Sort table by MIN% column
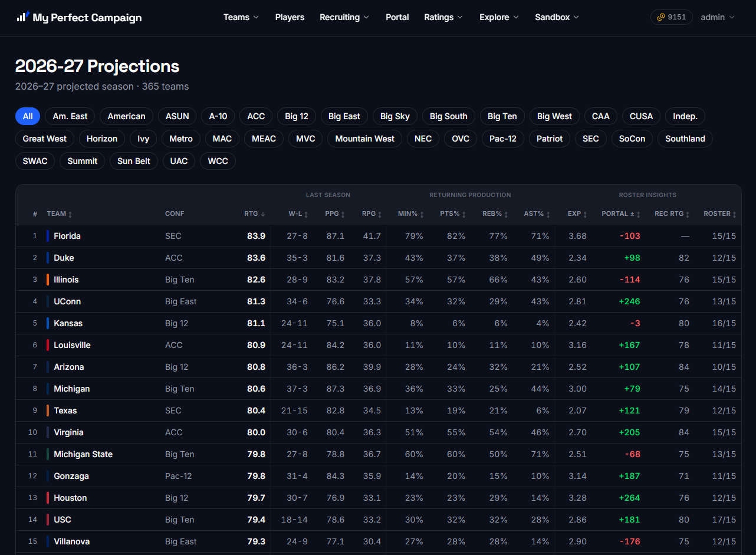Viewport: 756px width, 555px height. pyautogui.click(x=412, y=214)
